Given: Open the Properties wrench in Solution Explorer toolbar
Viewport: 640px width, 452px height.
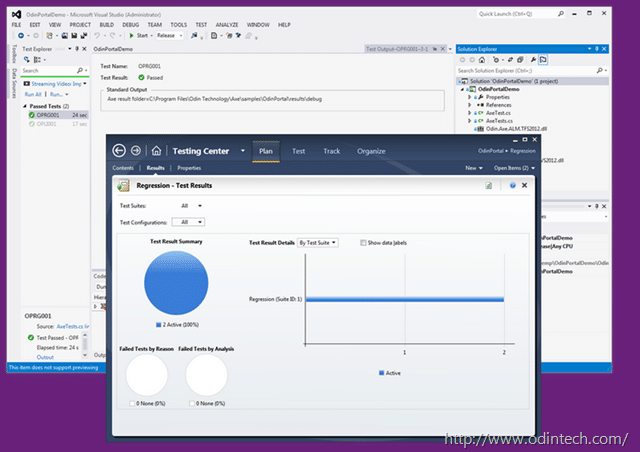Looking at the screenshot, I should (x=533, y=60).
